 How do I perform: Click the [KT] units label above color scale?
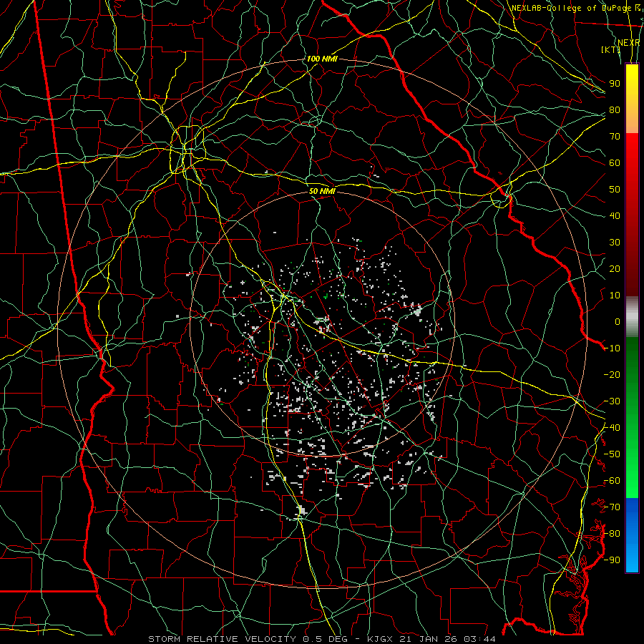611,49
